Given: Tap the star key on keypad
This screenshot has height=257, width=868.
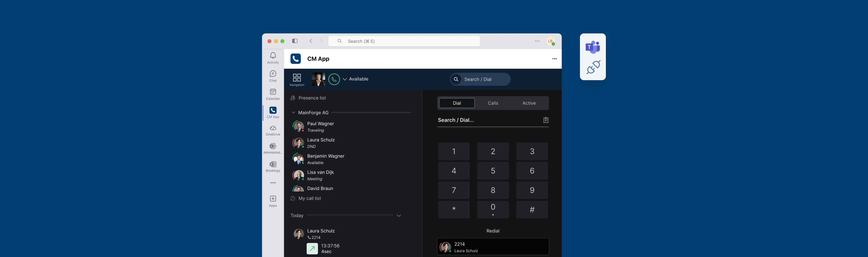Looking at the screenshot, I should [453, 210].
